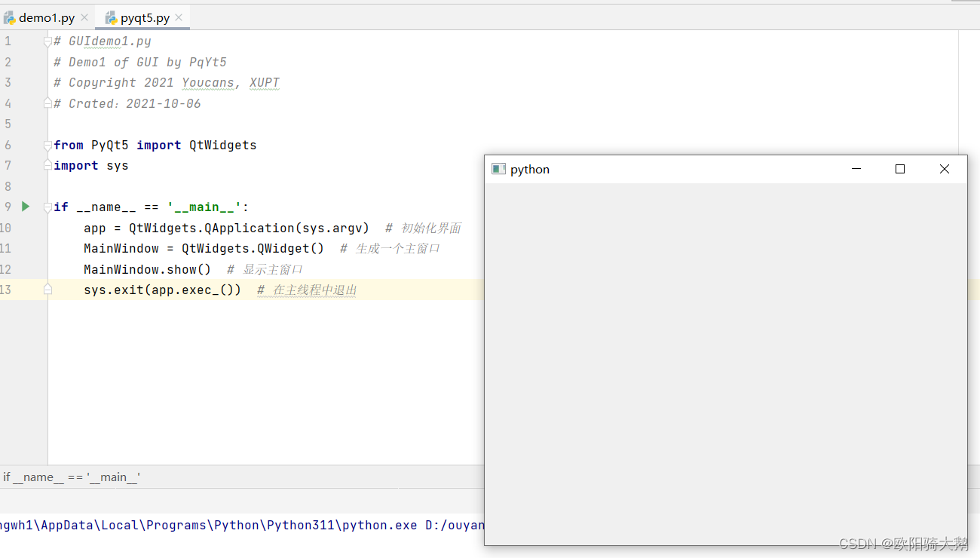Click the application icon in the python window titlebar
The width and height of the screenshot is (980, 558).
pos(498,169)
